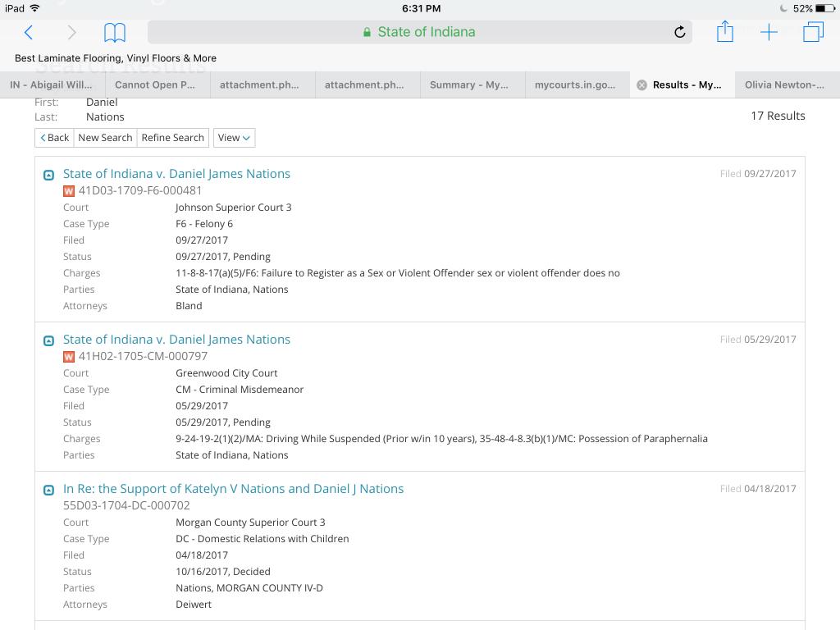
Task: Tap the Safari forward arrow
Action: (71, 32)
